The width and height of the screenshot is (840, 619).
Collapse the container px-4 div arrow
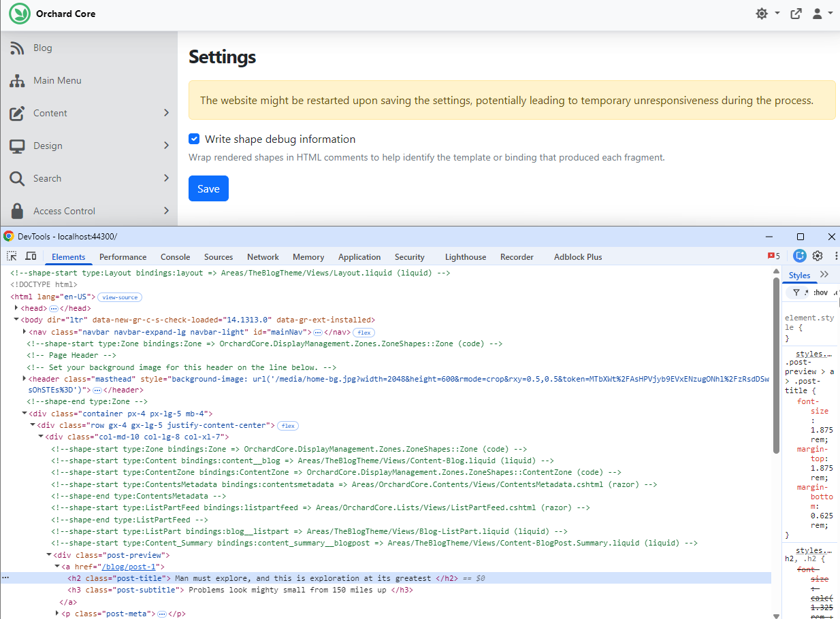[25, 414]
